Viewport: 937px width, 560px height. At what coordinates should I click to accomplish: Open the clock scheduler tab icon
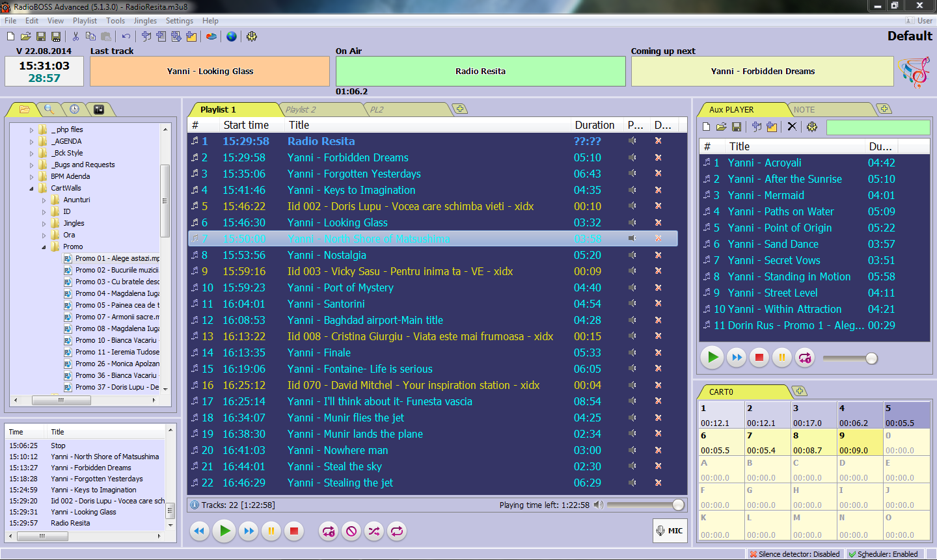74,109
